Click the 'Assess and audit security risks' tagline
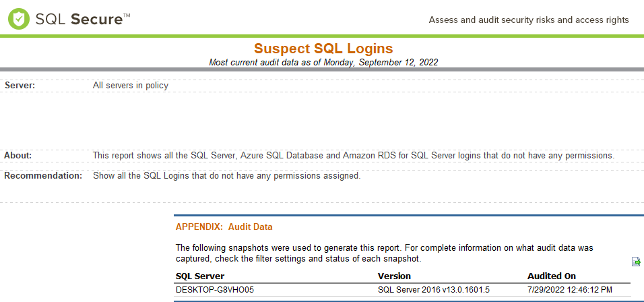The image size is (644, 302). [528, 20]
